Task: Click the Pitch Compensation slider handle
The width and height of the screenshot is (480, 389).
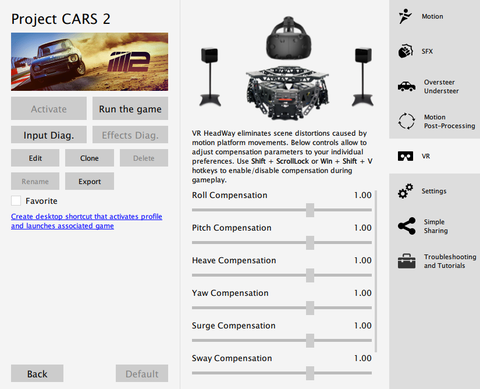Action: pyautogui.click(x=310, y=243)
